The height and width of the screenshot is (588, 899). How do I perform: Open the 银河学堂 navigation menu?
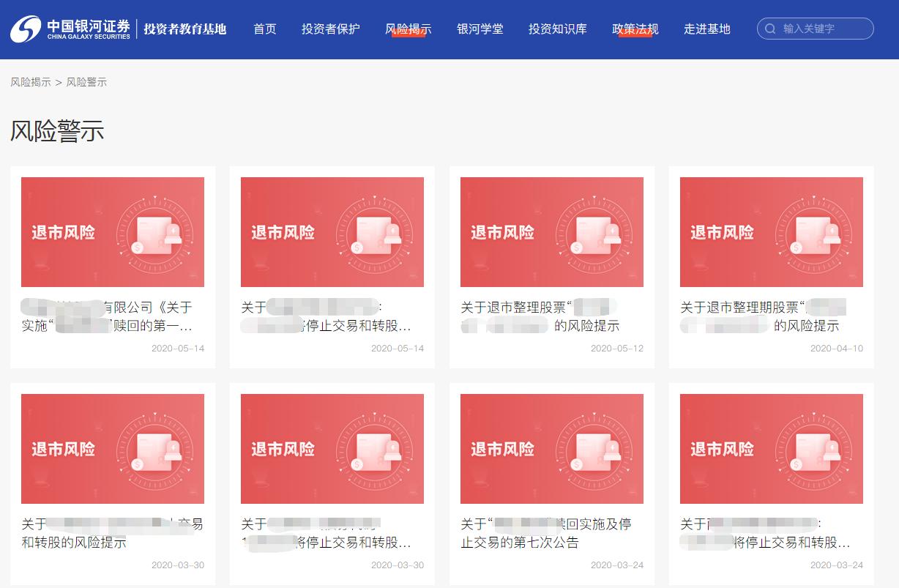click(480, 29)
